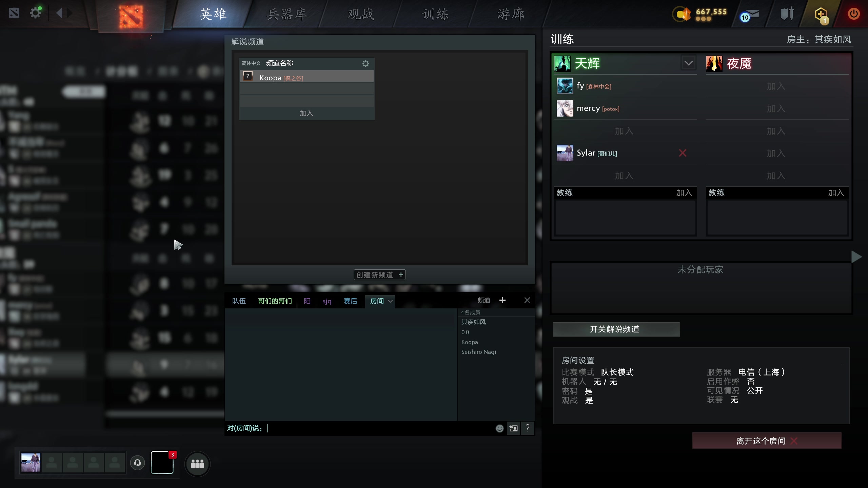Screen dimensions: 868x488
Task: Click the chat pop-out icon
Action: [513, 428]
